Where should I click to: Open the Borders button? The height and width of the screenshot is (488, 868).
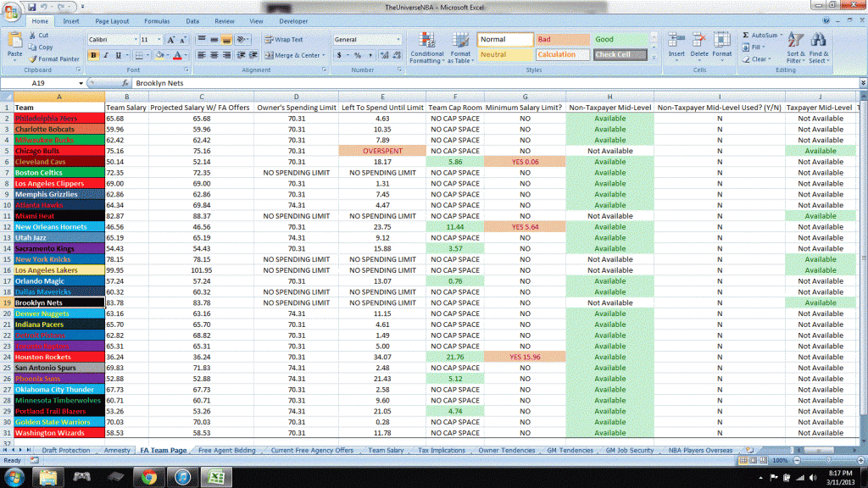tap(140, 55)
